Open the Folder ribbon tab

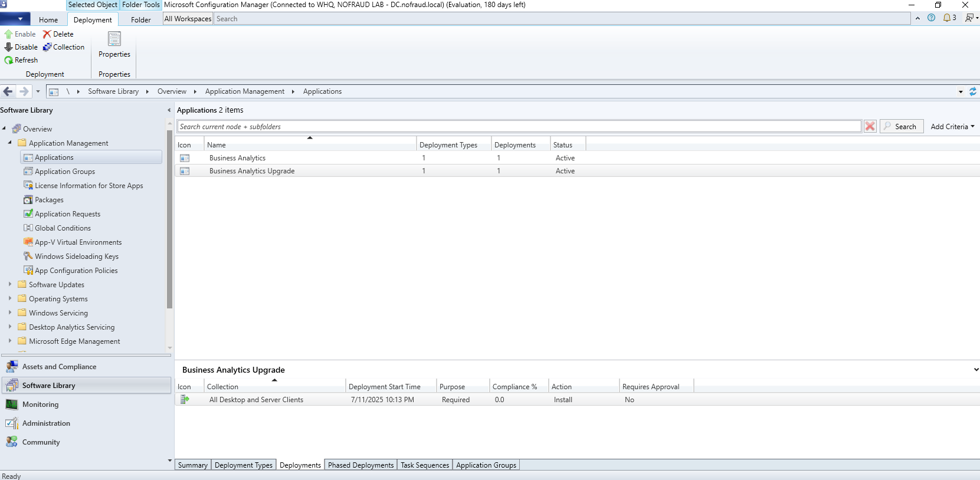[141, 19]
